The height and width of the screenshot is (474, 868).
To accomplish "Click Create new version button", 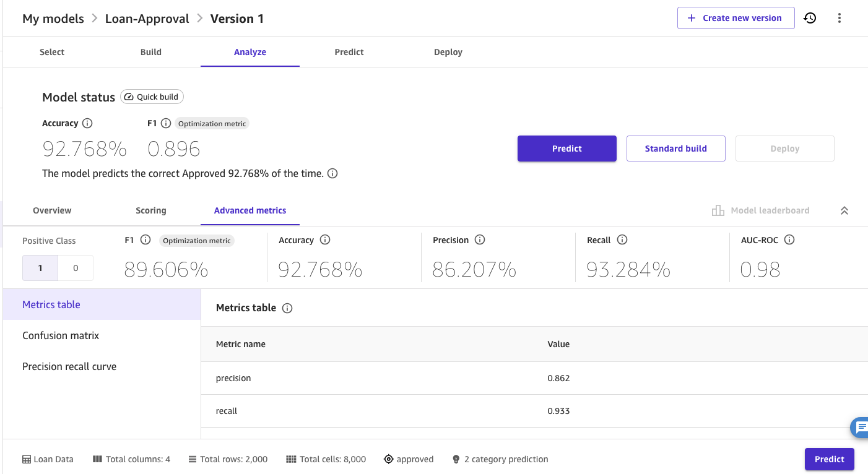I will [x=736, y=18].
